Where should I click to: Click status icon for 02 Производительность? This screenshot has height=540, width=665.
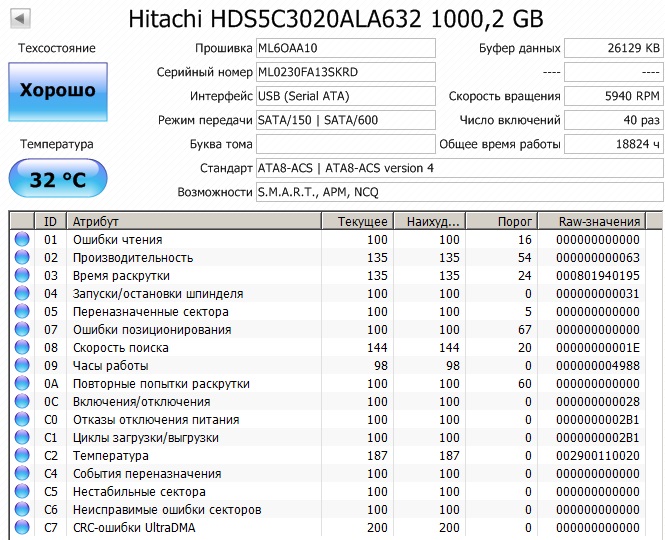point(22,257)
